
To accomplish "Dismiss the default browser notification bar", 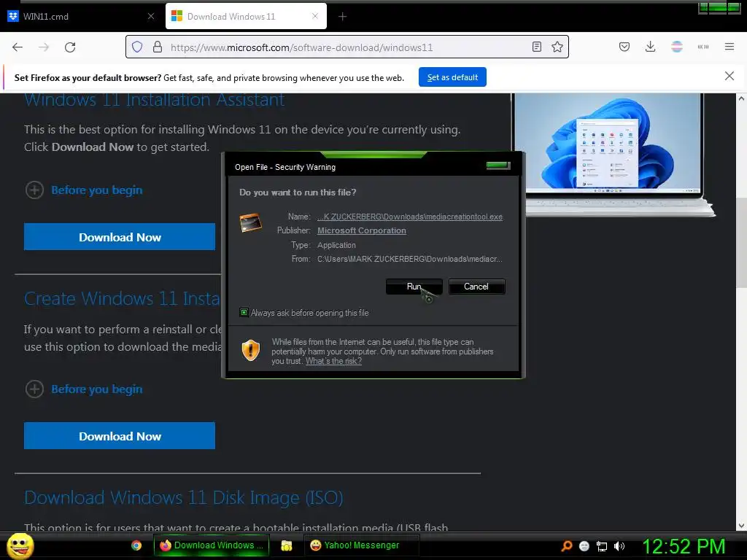I will [x=729, y=76].
